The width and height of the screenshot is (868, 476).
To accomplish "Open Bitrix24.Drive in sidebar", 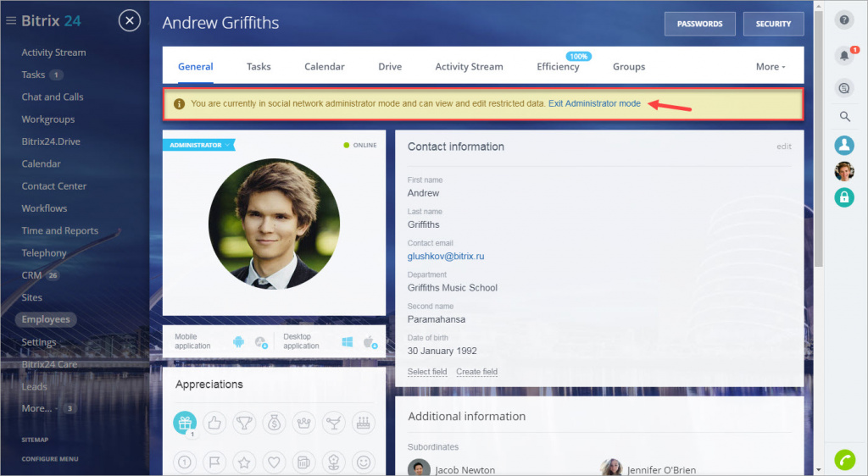I will click(51, 141).
